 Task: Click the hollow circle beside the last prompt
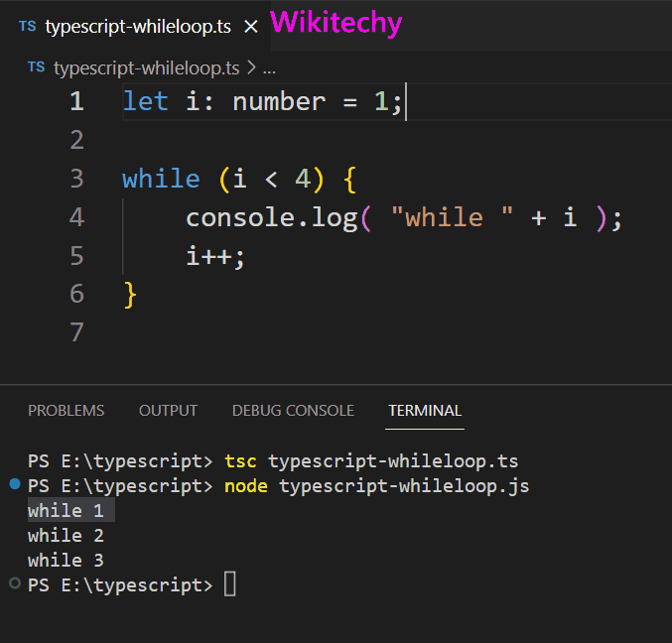[x=14, y=583]
